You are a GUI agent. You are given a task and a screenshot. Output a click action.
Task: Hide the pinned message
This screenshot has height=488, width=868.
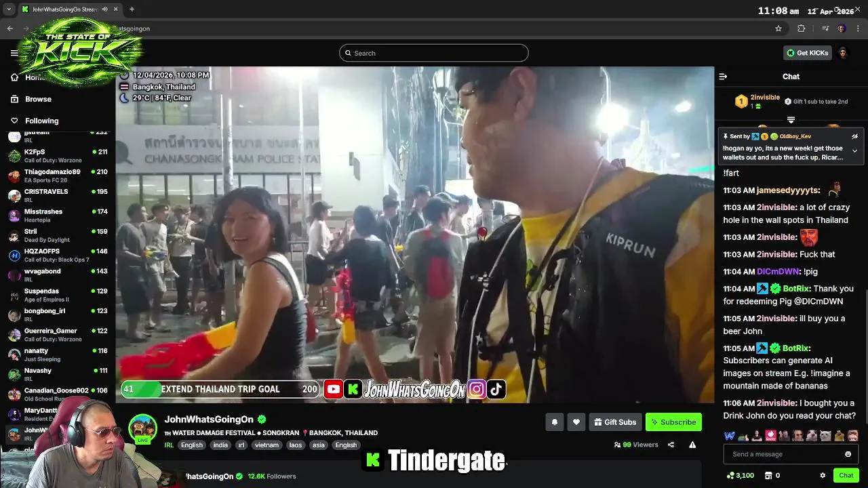tap(854, 136)
